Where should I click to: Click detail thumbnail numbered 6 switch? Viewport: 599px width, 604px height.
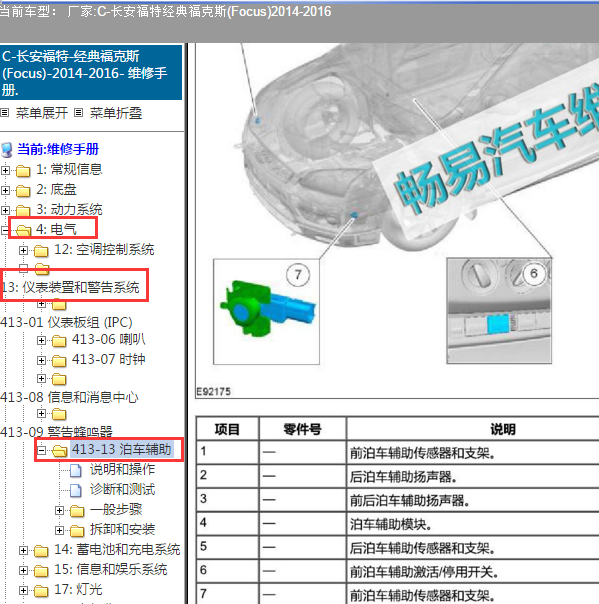(499, 310)
